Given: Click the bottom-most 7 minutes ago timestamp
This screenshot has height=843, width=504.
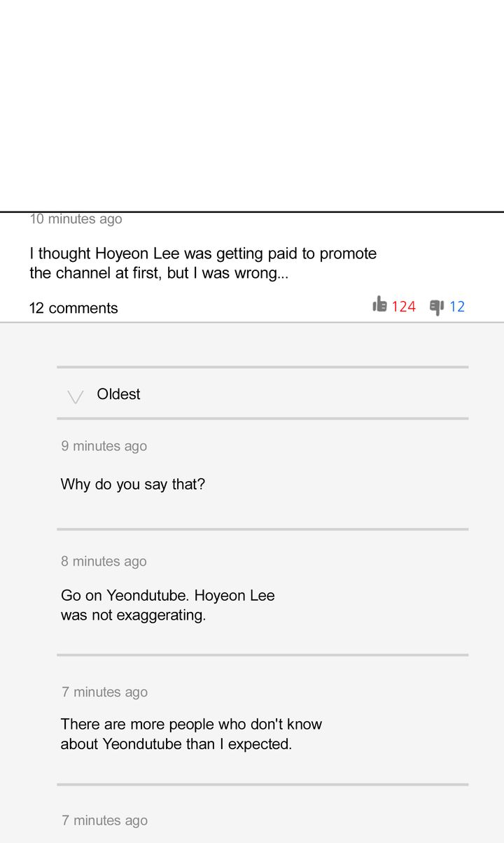Looking at the screenshot, I should click(x=104, y=820).
